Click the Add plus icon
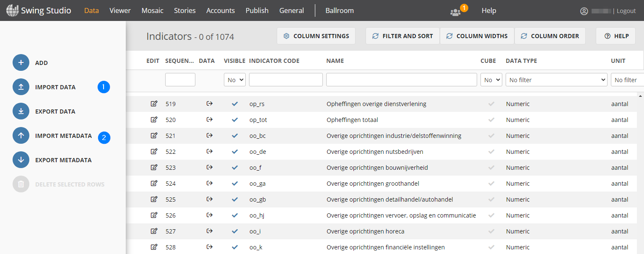The height and width of the screenshot is (254, 644). (x=21, y=63)
